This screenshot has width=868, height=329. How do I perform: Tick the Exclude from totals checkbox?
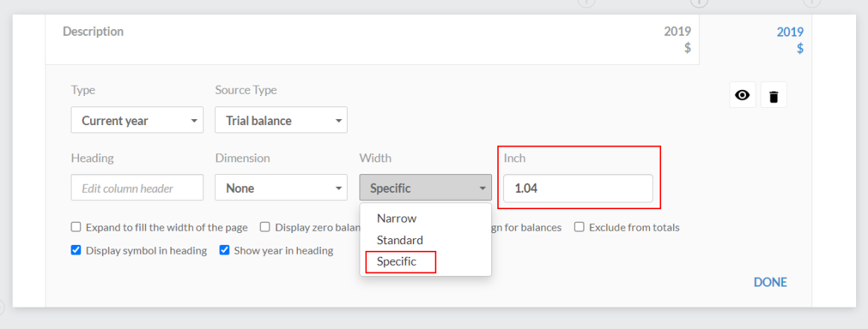coord(579,227)
